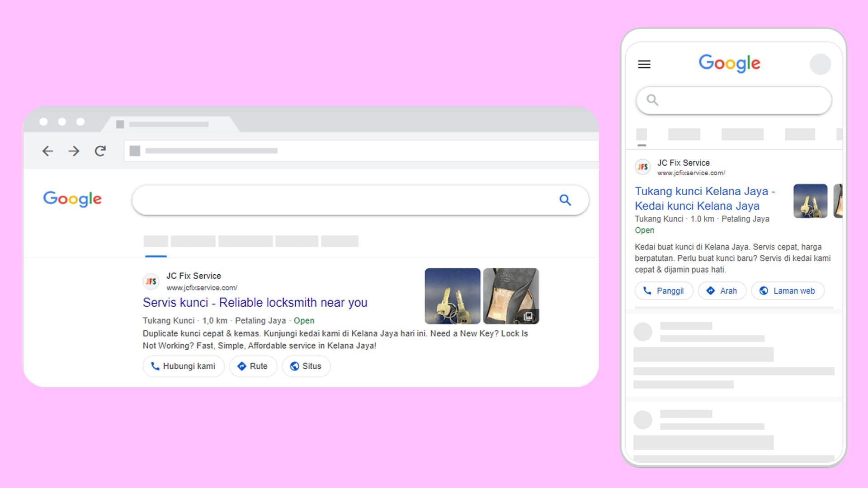Tap the mobile profile avatar circle
Viewport: 868px width, 488px height.
point(820,64)
